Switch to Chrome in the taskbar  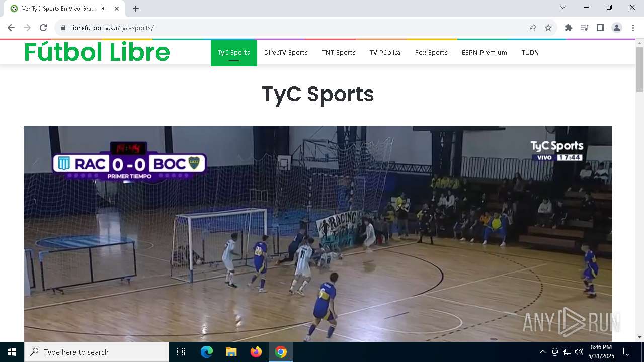point(281,352)
